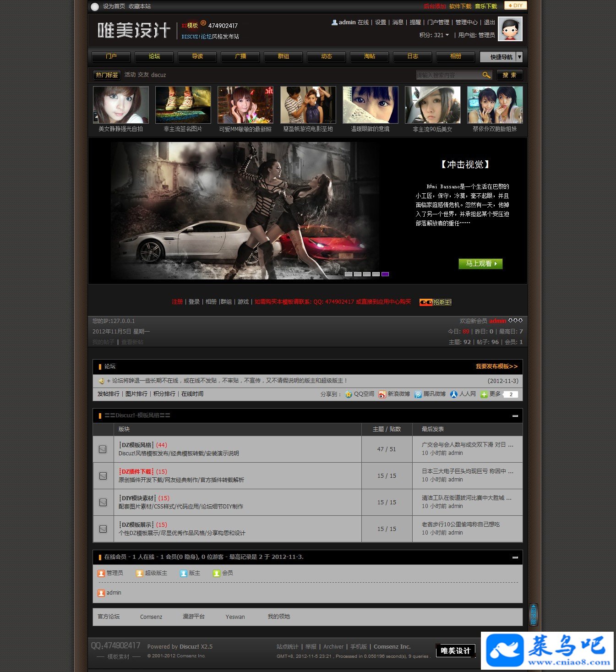
Task: Open the 发帖排行 ranking link
Action: pyautogui.click(x=109, y=394)
